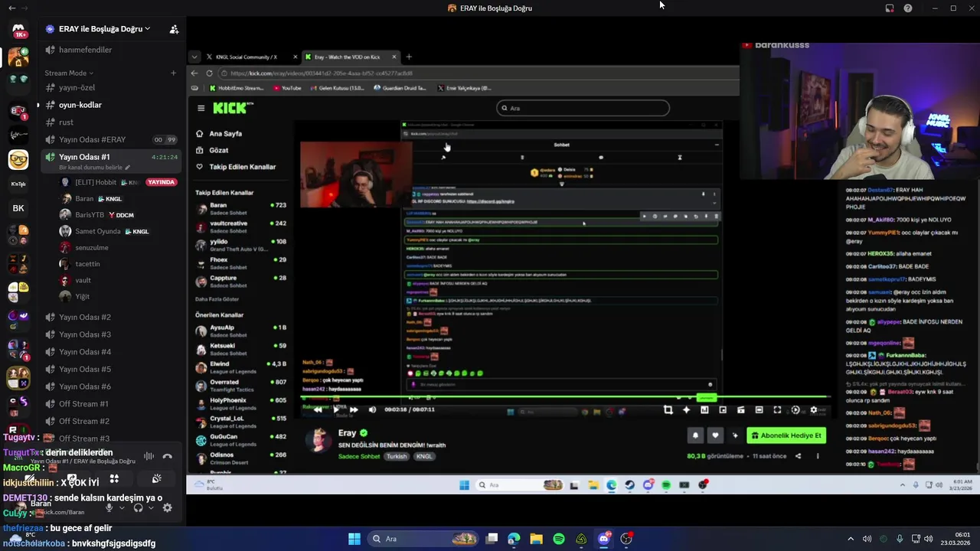Collapse the Stream Mode channel category
This screenshot has width=980, height=551.
[x=70, y=73]
